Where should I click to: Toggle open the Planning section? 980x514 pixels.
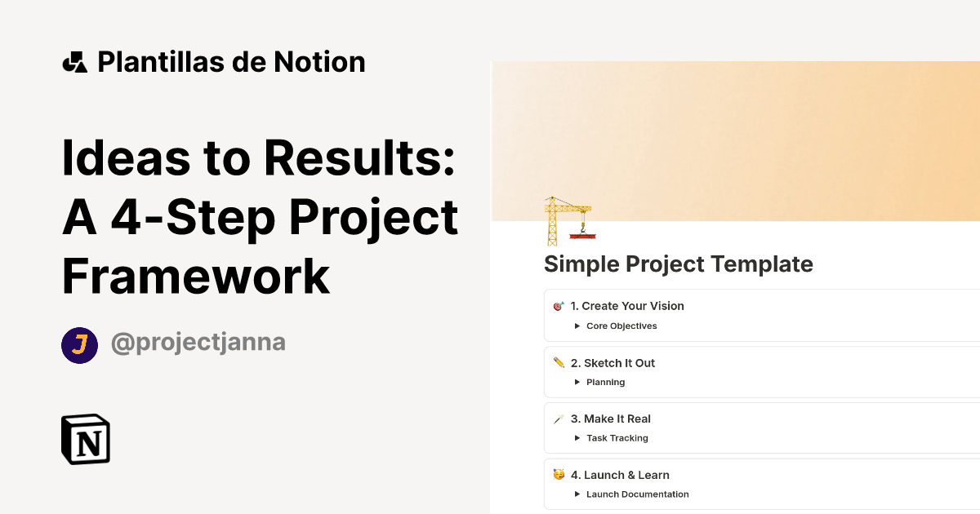click(x=605, y=382)
